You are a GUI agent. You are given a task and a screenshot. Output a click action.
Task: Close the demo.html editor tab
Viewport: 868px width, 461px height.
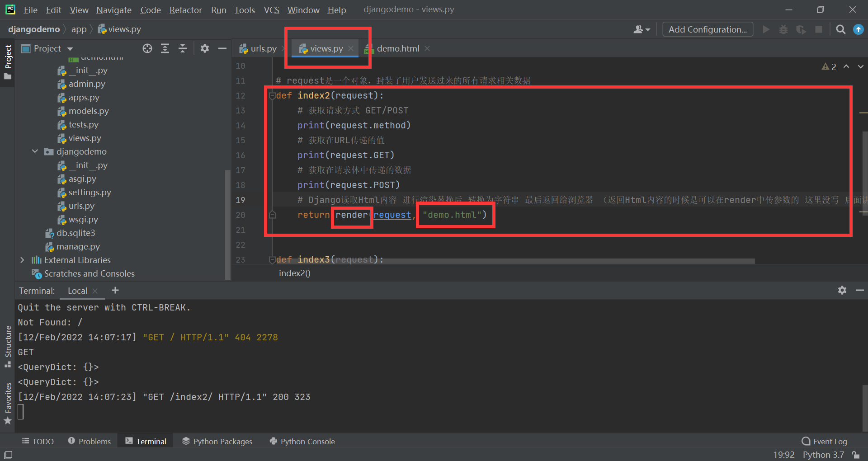427,48
